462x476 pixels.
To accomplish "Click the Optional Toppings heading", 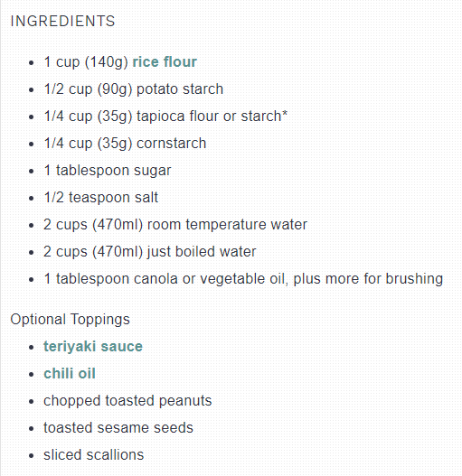I will (x=70, y=320).
